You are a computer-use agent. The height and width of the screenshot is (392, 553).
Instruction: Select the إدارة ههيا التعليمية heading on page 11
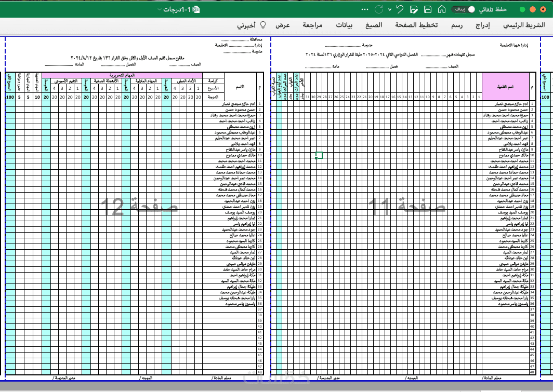[x=514, y=46]
